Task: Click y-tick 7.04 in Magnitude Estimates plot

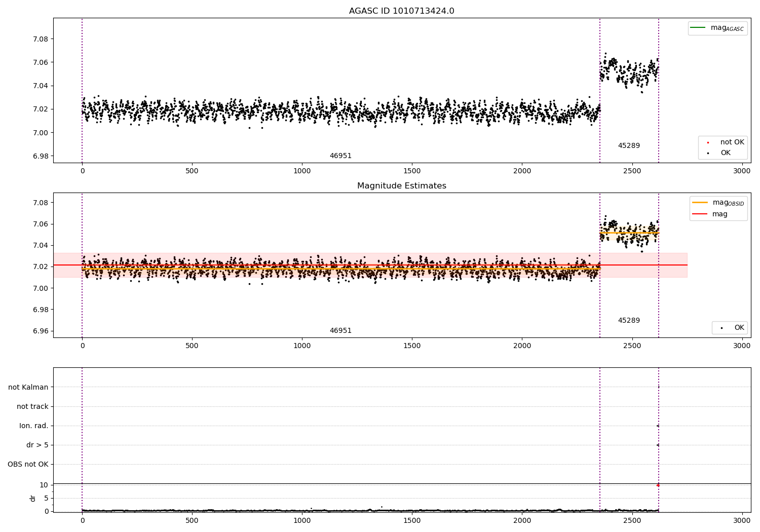Action: point(41,245)
